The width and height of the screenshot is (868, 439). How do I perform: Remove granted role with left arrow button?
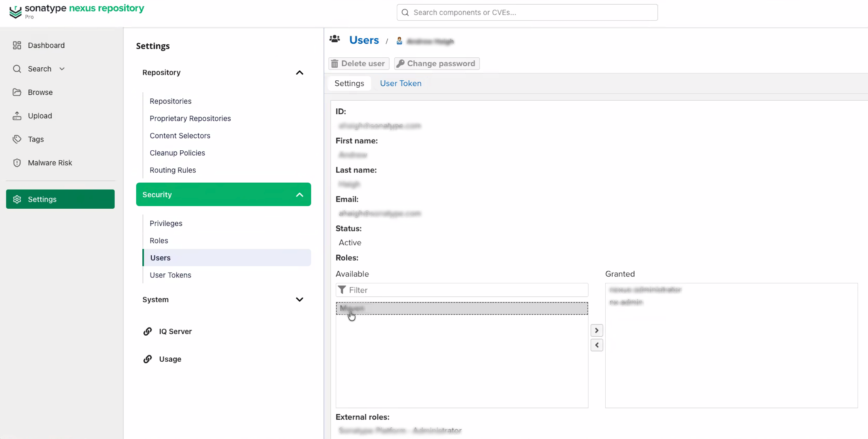coord(596,345)
